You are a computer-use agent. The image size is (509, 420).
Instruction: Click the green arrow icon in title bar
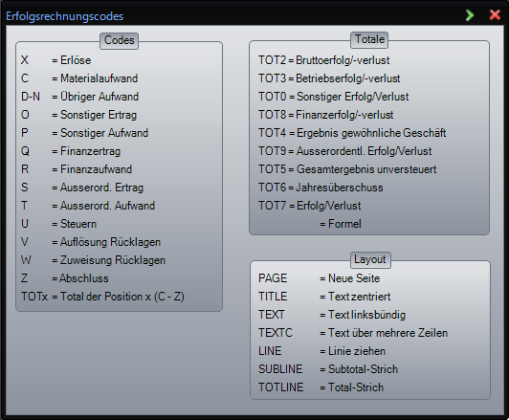(470, 15)
